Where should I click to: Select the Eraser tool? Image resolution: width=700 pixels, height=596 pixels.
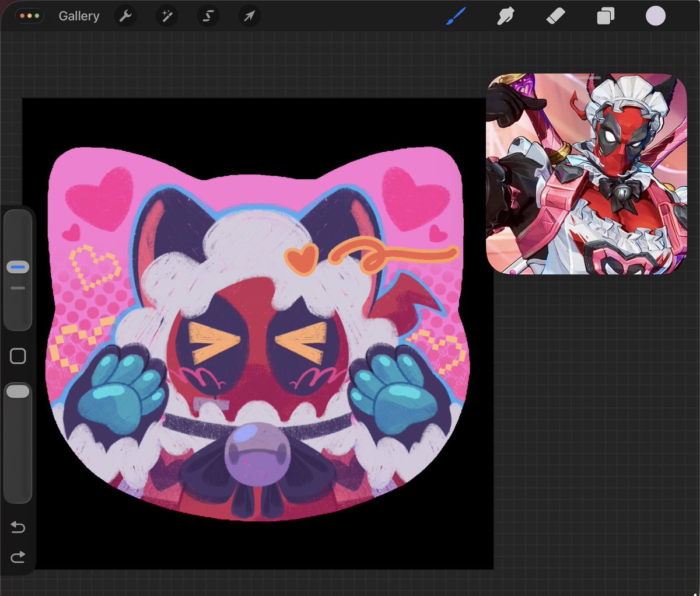click(555, 16)
